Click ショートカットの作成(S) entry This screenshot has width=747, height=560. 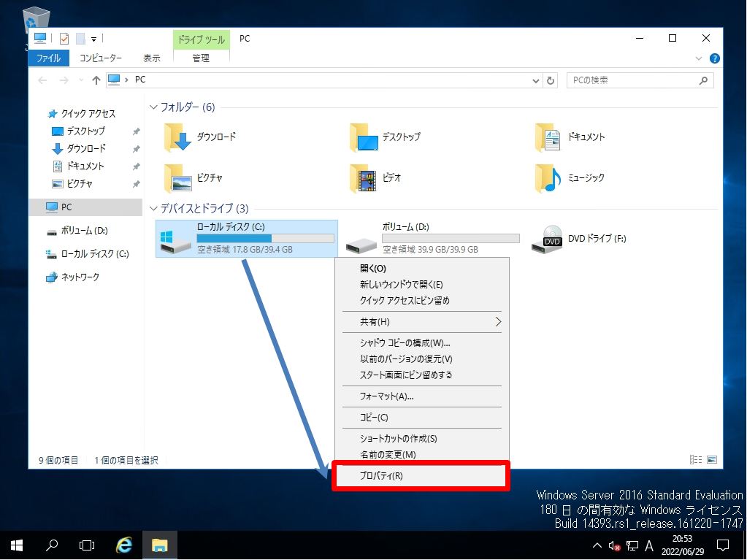[x=422, y=439]
